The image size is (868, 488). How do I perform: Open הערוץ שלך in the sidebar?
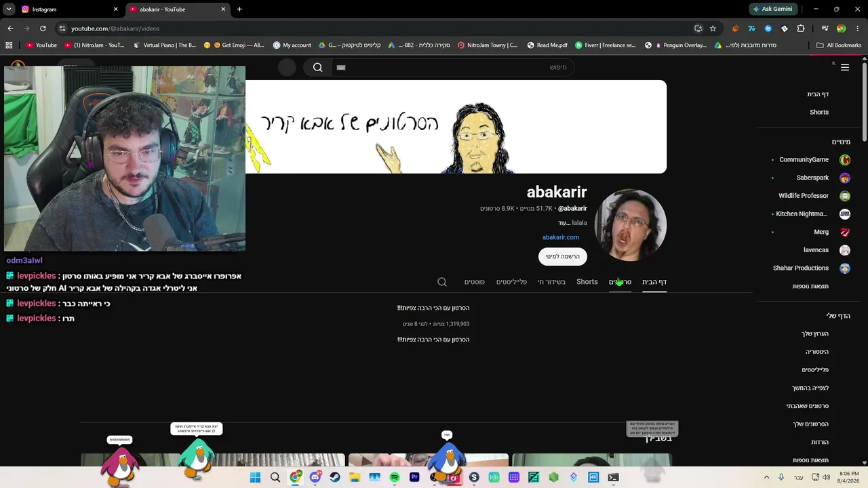point(815,333)
